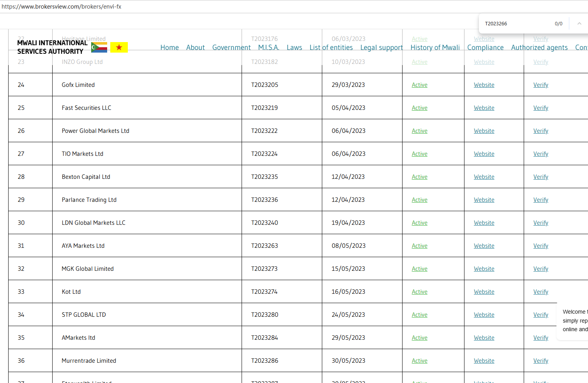Go to List of entities page
Screen dimensions: 588x383
[331, 48]
